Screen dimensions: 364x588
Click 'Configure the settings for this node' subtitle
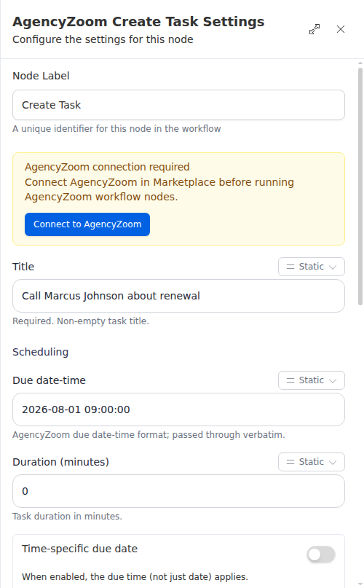point(103,39)
